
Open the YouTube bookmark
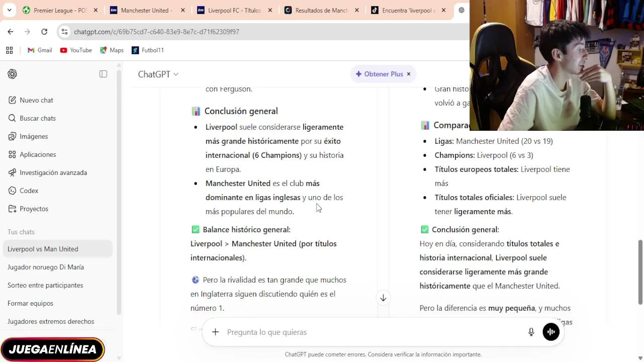point(76,50)
